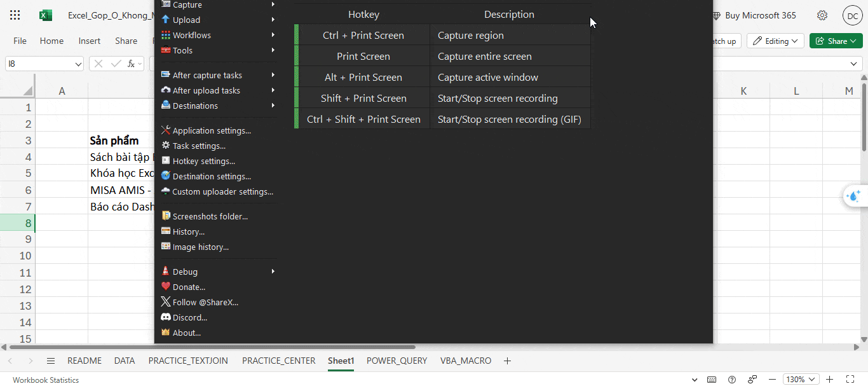This screenshot has height=386, width=868.
Task: Switch to the VBA_MACRO sheet tab
Action: [x=466, y=361]
